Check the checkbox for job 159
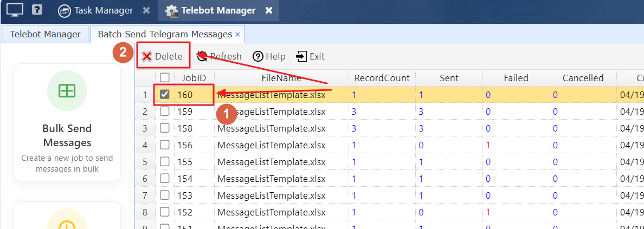Viewport: 644px width, 229px height. coord(165,112)
